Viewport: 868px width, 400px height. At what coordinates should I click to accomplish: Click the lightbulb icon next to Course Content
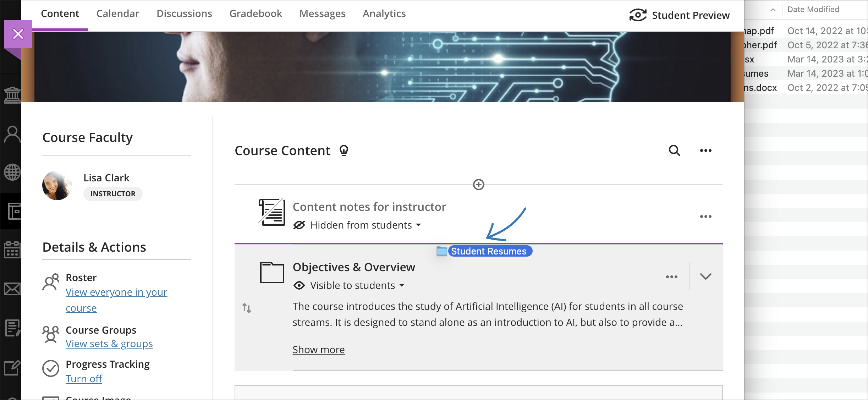(x=344, y=150)
